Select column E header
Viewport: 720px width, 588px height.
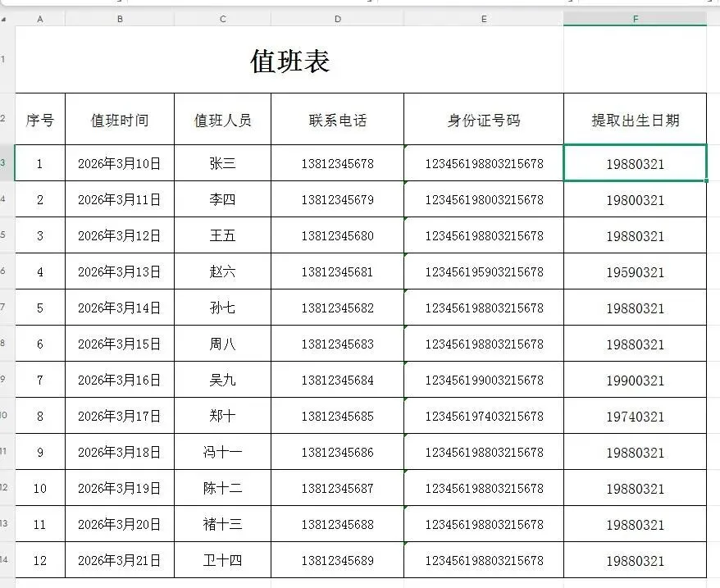[x=484, y=20]
